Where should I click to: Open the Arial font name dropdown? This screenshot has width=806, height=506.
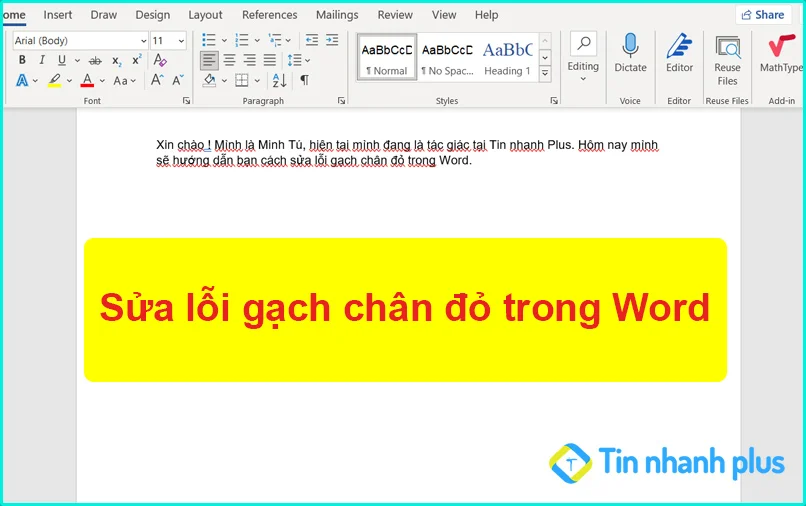click(x=143, y=41)
